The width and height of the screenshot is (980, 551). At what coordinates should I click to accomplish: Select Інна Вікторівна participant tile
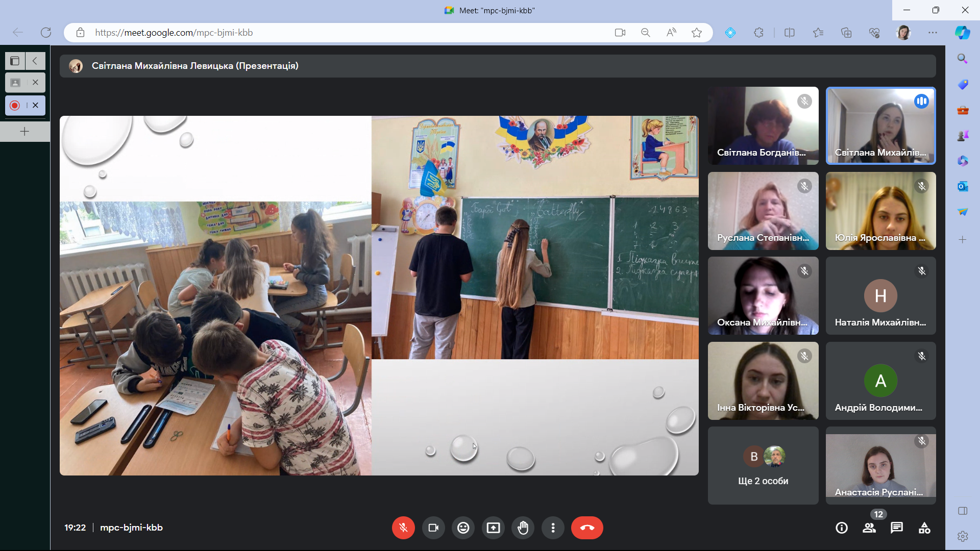(x=763, y=381)
